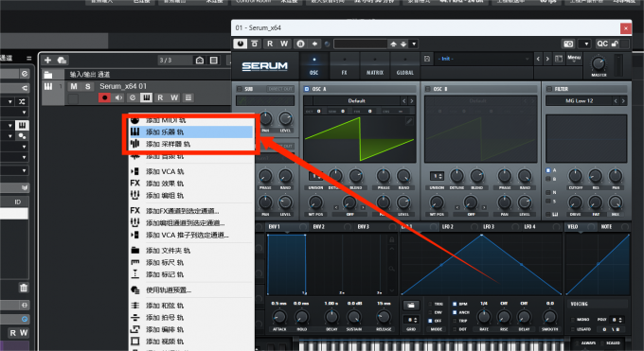Viewport: 644px width, 351px height.
Task: Click the LFO RATE knob
Action: tap(483, 317)
